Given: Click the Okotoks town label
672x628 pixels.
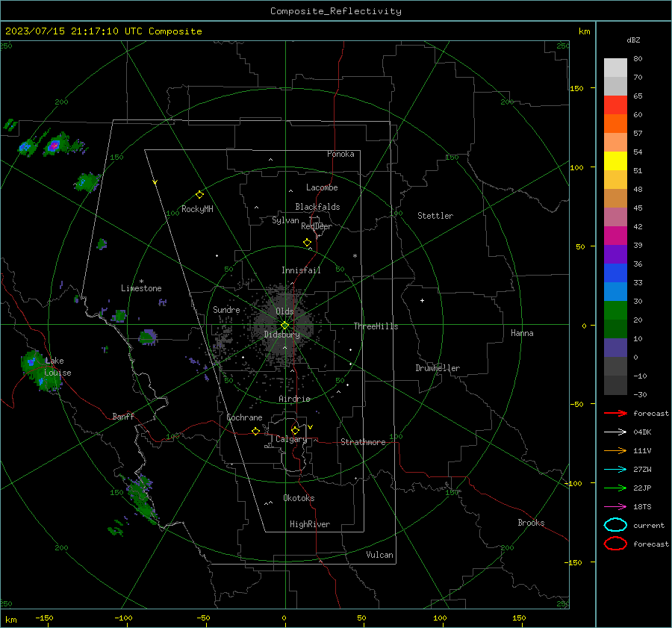Looking at the screenshot, I should (x=299, y=498).
